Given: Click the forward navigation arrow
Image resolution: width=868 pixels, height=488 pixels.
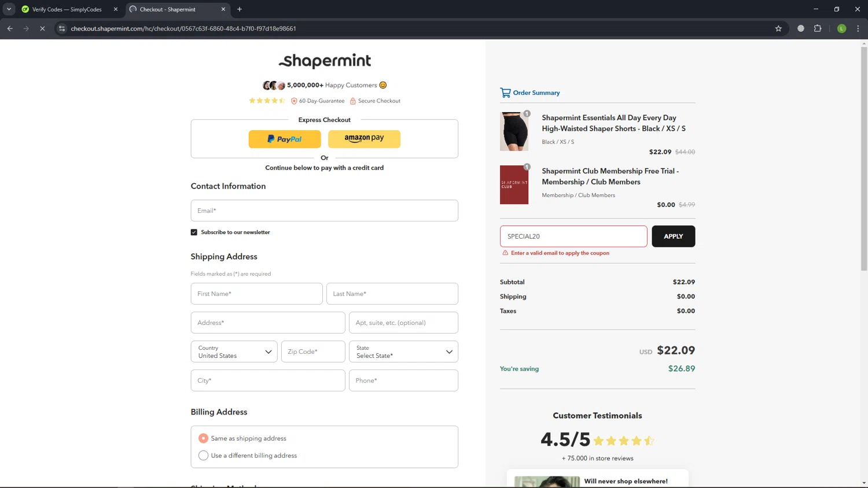Looking at the screenshot, I should tap(26, 28).
